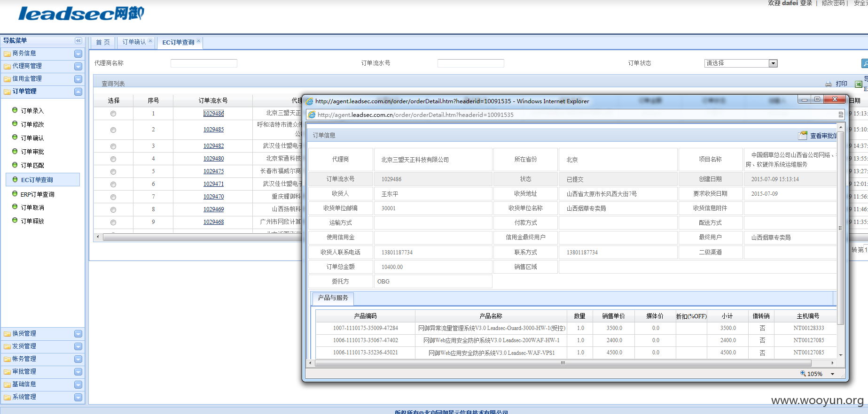Open ERP订单查询 in the navigation menu
The height and width of the screenshot is (414, 868).
tap(37, 194)
